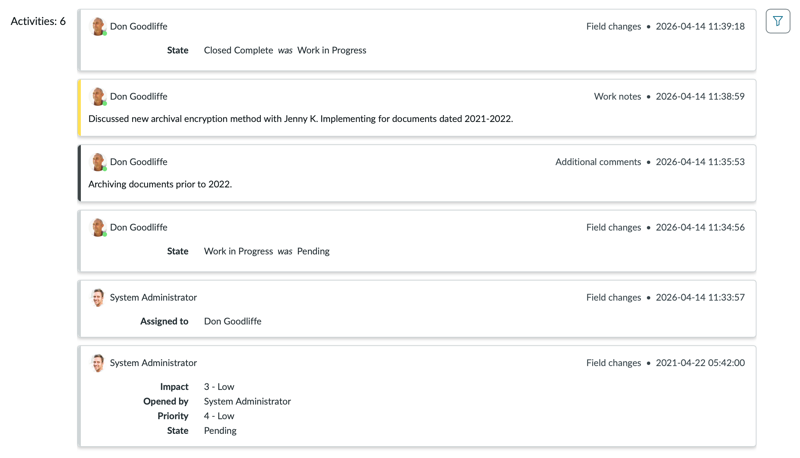Click the Additional comments label
Viewport: 800px width, 458px height.
tap(598, 162)
